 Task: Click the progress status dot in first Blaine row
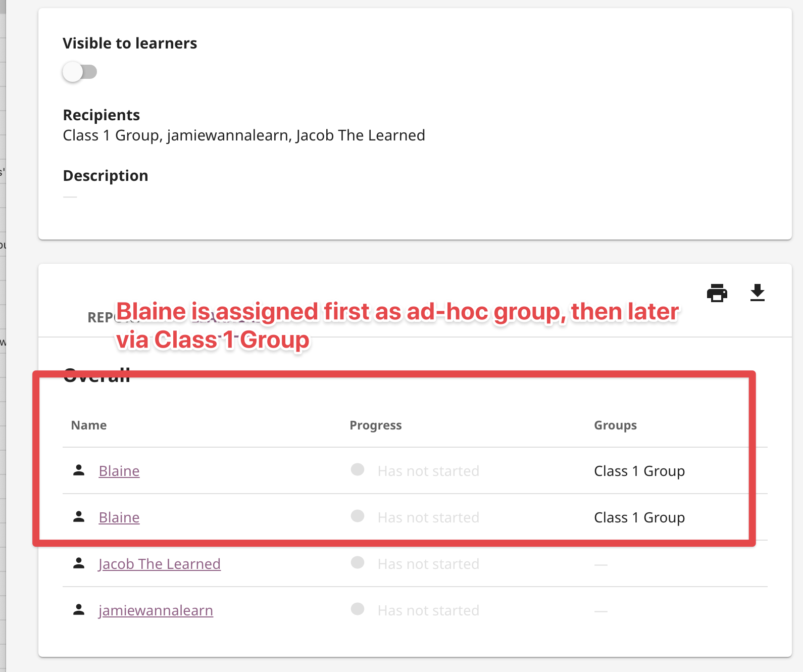tap(358, 469)
